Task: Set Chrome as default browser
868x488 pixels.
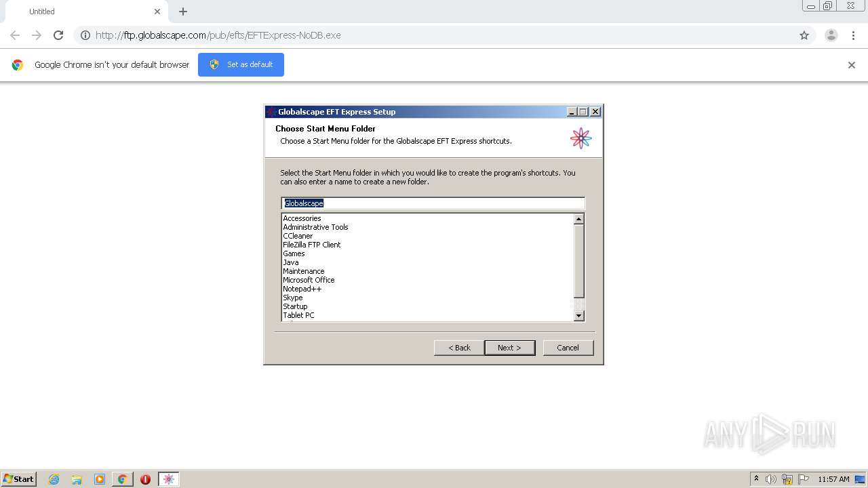Action: 241,64
